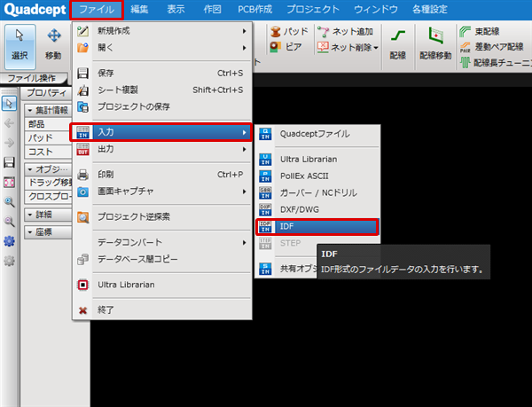Click プロジェクトの保存 menu entry
The height and width of the screenshot is (407, 532).
point(162,106)
